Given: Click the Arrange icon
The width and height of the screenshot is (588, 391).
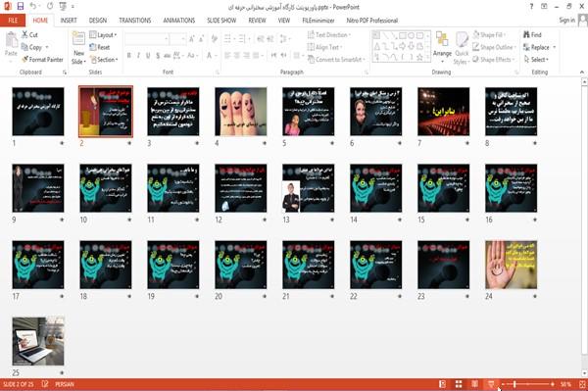Looking at the screenshot, I should (442, 39).
